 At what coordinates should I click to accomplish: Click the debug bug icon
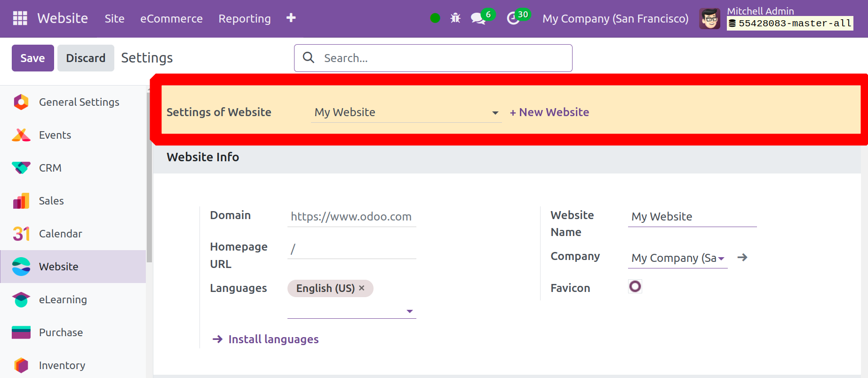[x=455, y=18]
